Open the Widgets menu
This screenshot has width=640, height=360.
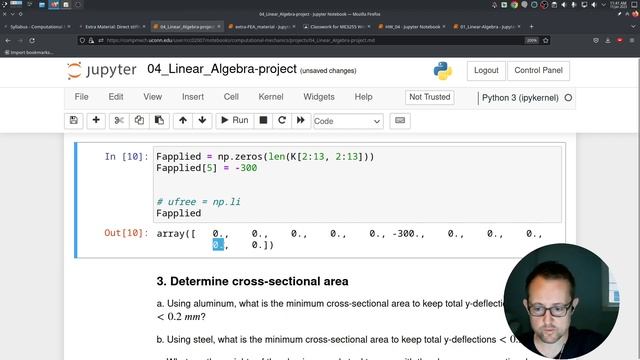pyautogui.click(x=319, y=97)
